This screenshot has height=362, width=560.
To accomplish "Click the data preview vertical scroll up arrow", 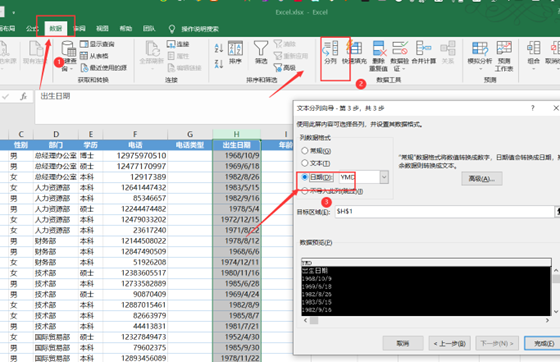I will [x=556, y=271].
